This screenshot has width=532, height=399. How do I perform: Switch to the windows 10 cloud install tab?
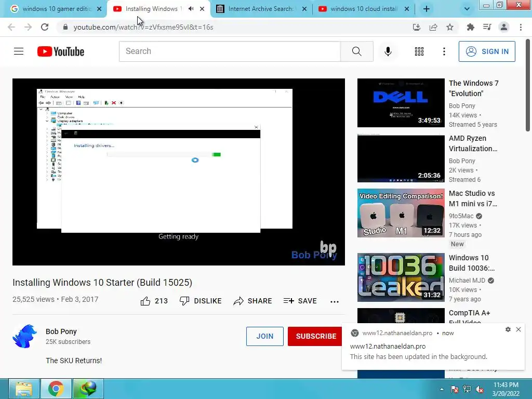pos(364,9)
